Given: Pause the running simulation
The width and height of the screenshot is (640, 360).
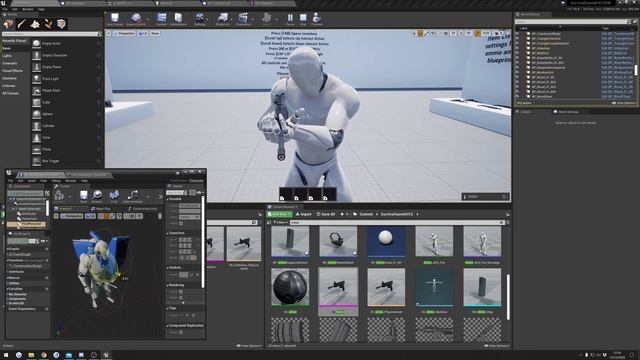Looking at the screenshot, I should pos(290,19).
